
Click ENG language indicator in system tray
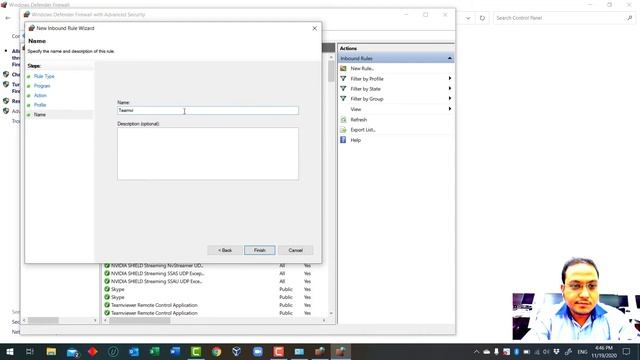point(582,351)
